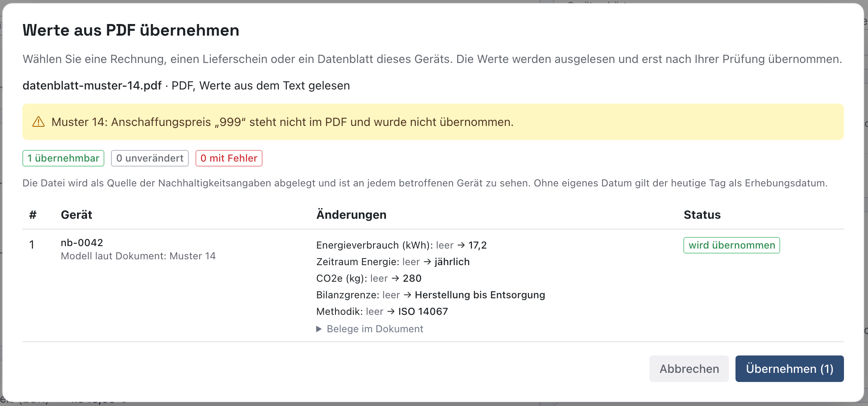Click the "0 mit Fehler" badge

229,158
